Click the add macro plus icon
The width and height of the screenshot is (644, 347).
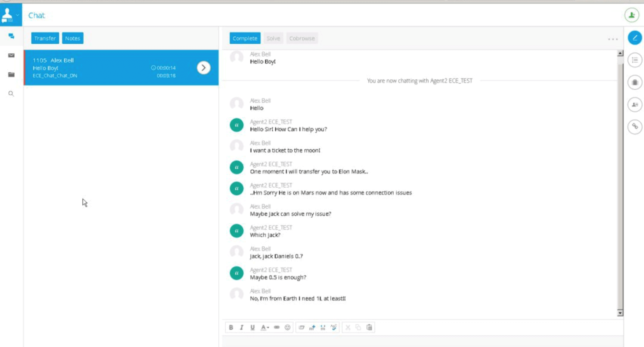312,327
